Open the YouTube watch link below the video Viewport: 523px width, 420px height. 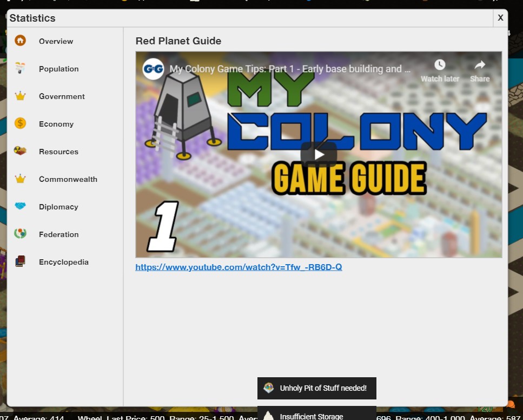[239, 267]
